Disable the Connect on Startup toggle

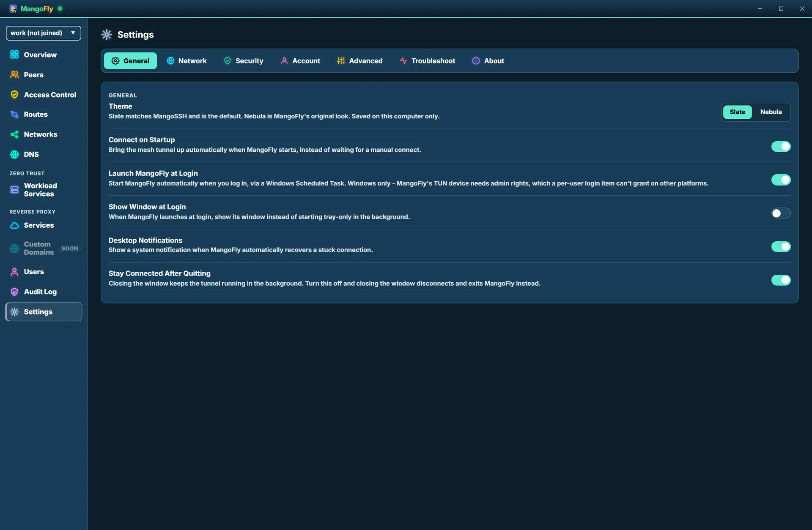tap(781, 146)
